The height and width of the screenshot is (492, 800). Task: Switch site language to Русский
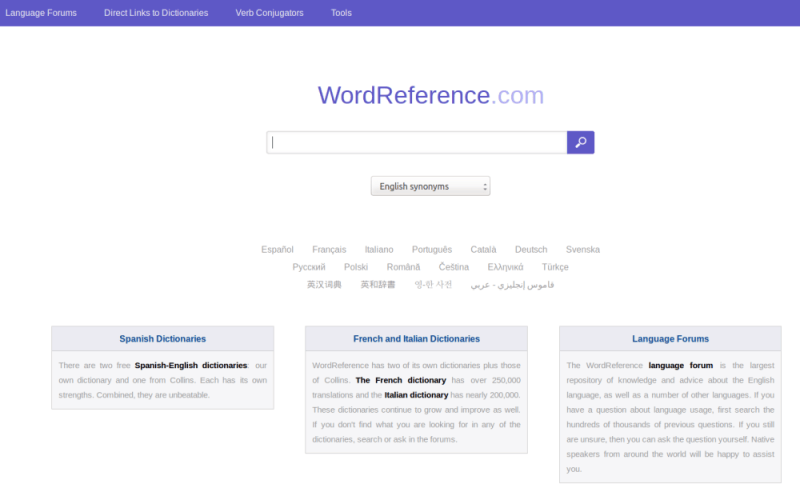pyautogui.click(x=309, y=267)
